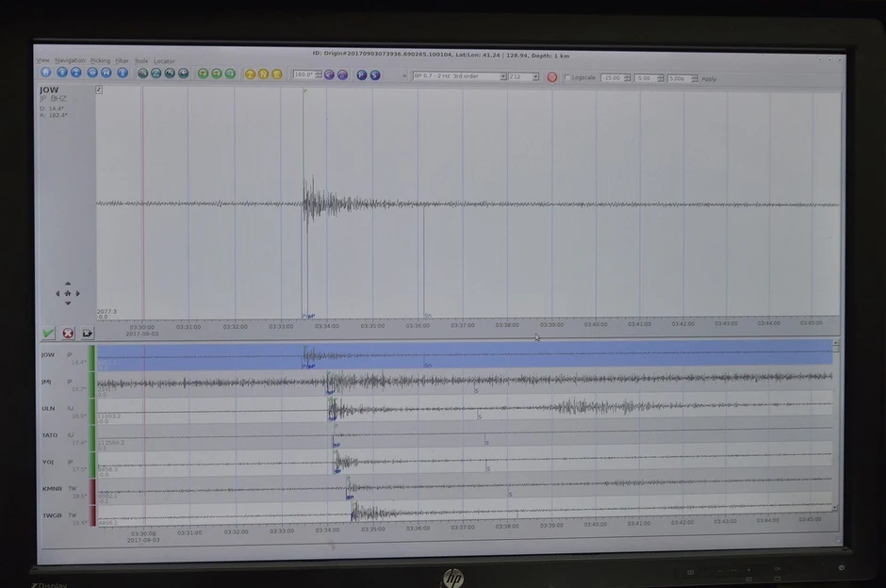
Task: Open the Locator menu
Action: point(164,61)
